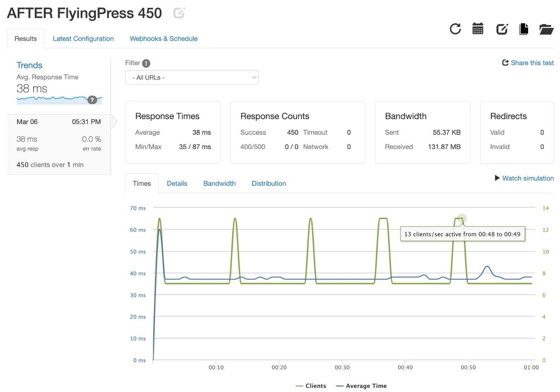Click the Trends heading link
The height and width of the screenshot is (392, 560).
pyautogui.click(x=29, y=65)
